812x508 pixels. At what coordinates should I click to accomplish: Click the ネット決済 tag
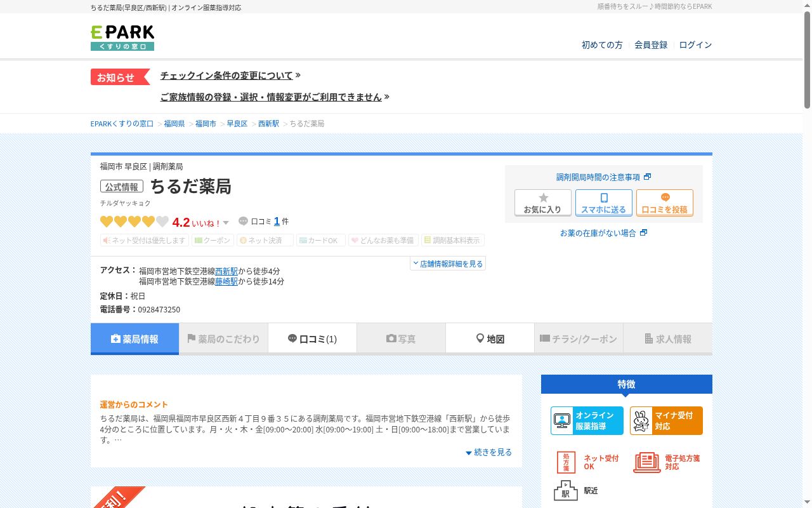click(265, 240)
